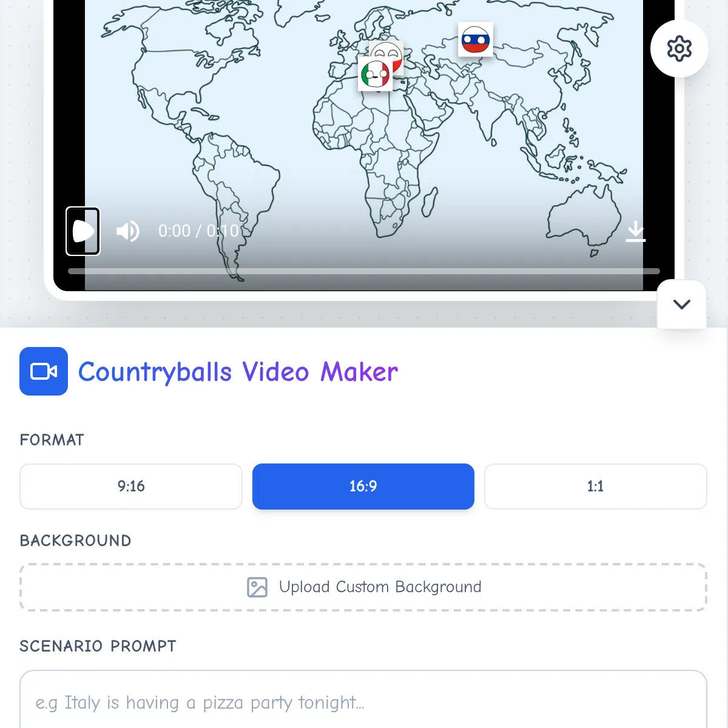Click the blue video camera logo icon
This screenshot has width=728, height=728.
tap(44, 371)
